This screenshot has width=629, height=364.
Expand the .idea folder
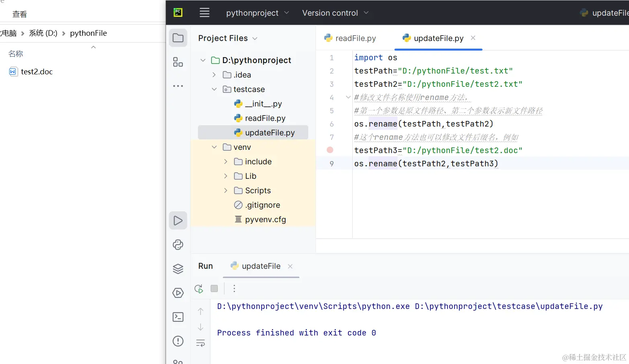coord(214,75)
